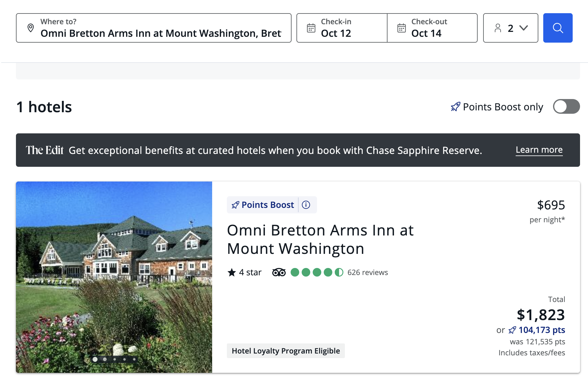Click the Omni Bretton Arms Inn hotel title
Screen dimensions: 588x390
[x=320, y=239]
